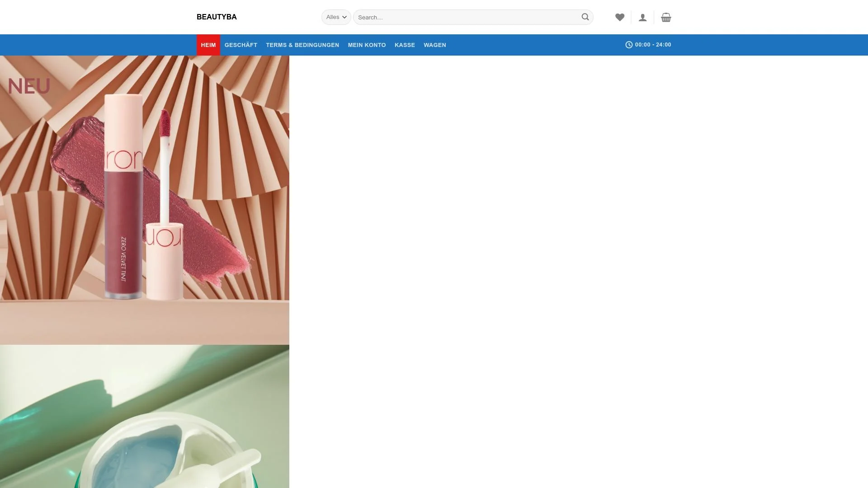Go to the GESCHÄFT menu item

click(241, 45)
